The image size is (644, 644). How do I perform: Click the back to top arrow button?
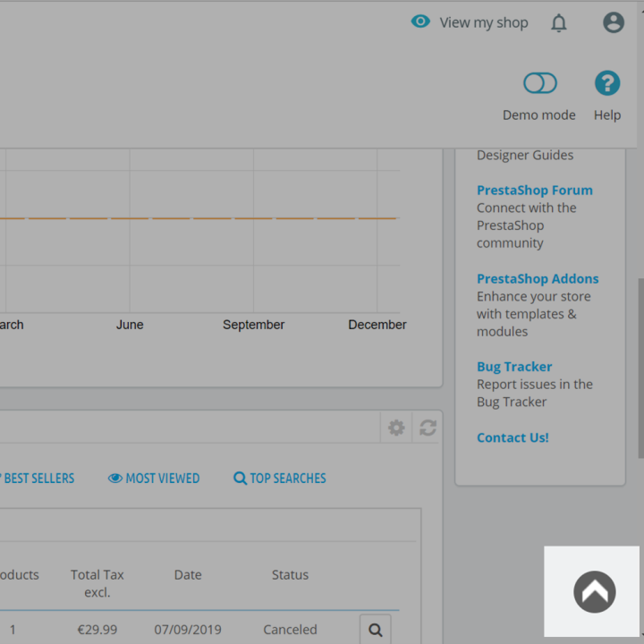(594, 592)
